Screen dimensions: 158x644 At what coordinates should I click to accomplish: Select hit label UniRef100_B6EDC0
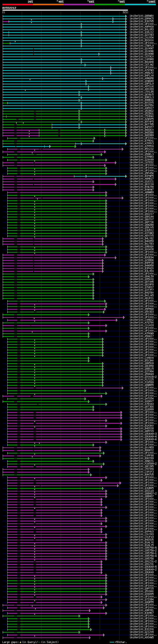142,130
